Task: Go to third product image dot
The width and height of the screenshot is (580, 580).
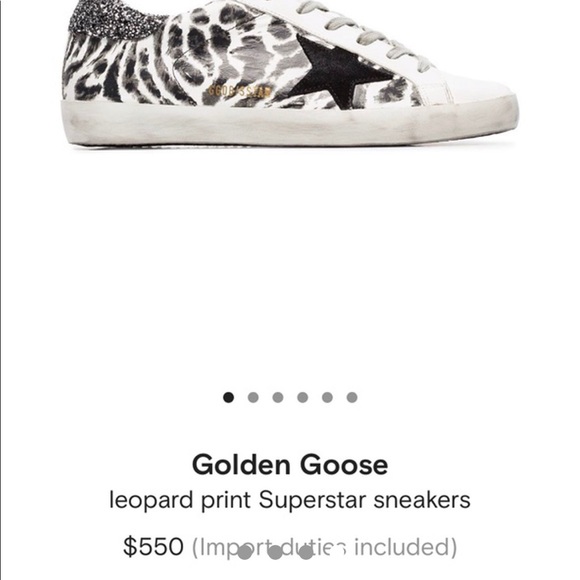Action: point(278,397)
